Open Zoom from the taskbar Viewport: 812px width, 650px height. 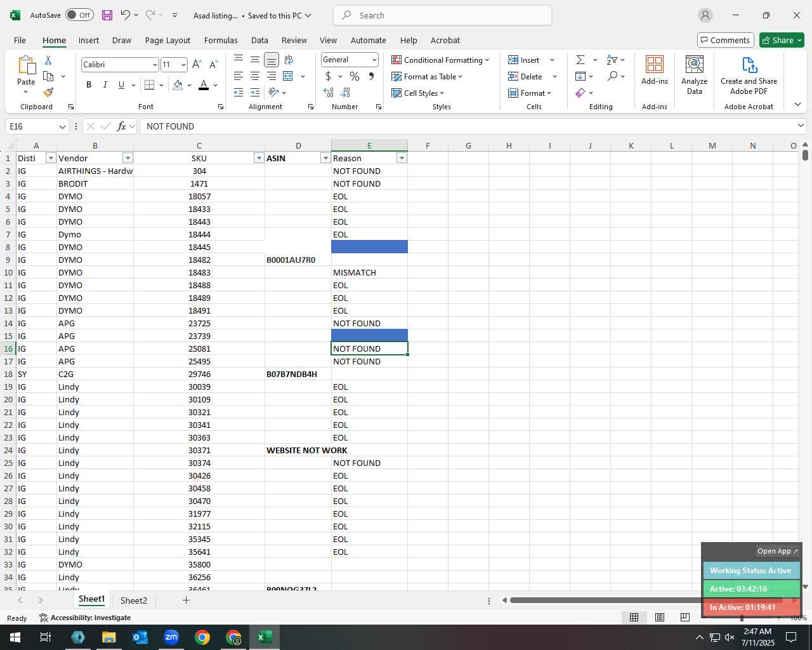[171, 637]
